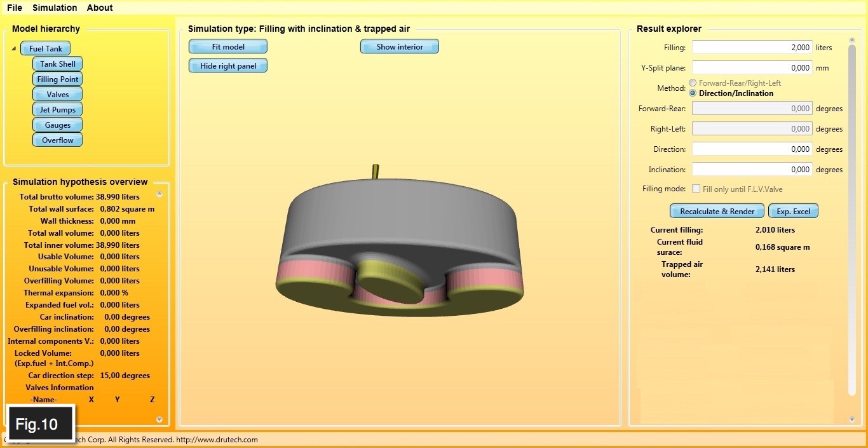Image resolution: width=868 pixels, height=448 pixels.
Task: Click into the Filling liters input field
Action: click(752, 48)
